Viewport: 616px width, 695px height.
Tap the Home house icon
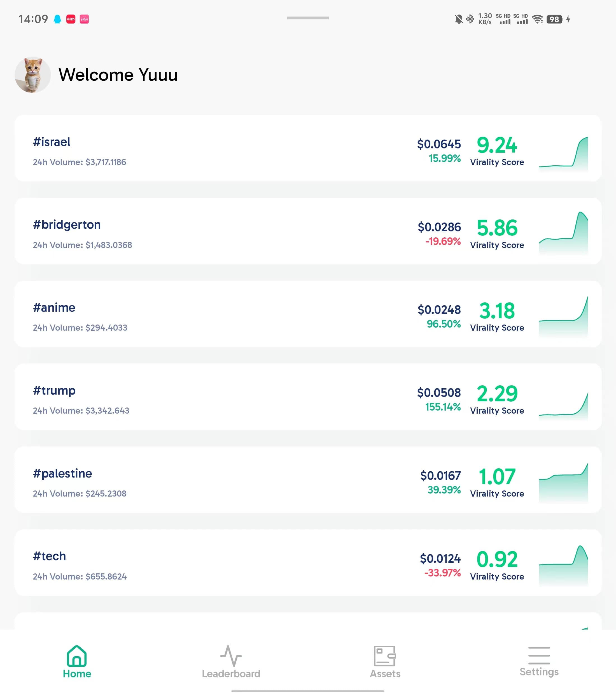[77, 655]
